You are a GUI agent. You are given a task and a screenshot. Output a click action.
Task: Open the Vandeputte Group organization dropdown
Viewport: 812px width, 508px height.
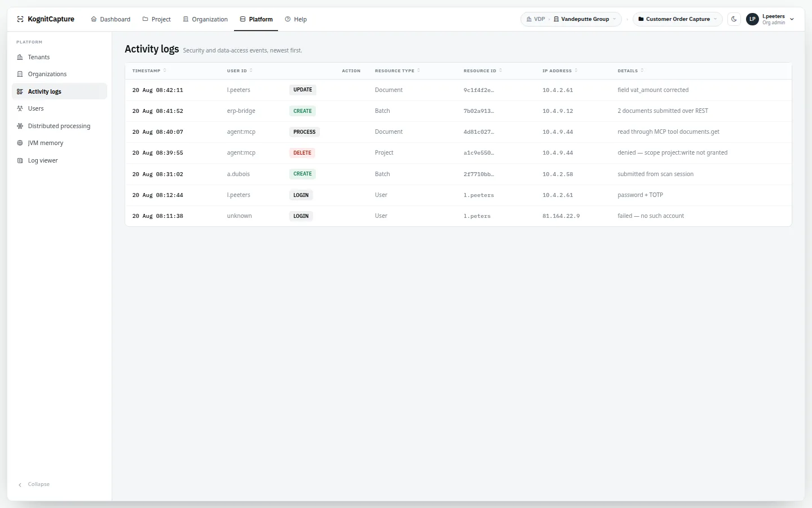tap(585, 19)
